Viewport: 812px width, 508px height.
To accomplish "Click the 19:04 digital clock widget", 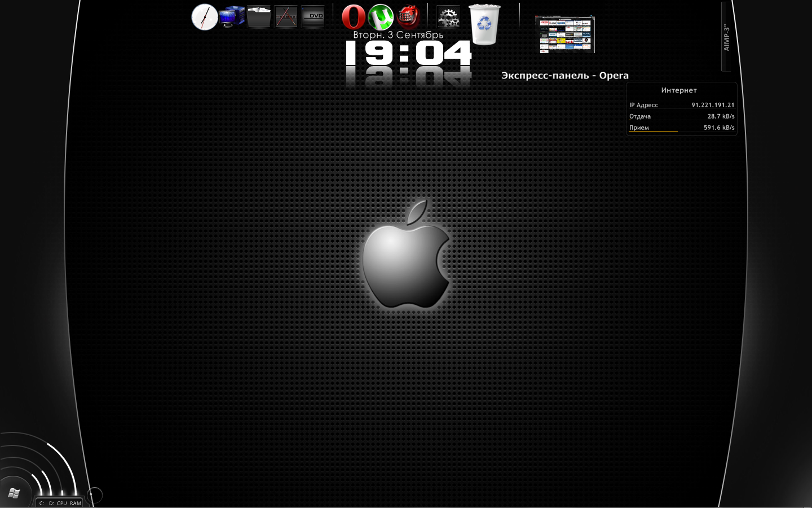I will click(408, 53).
